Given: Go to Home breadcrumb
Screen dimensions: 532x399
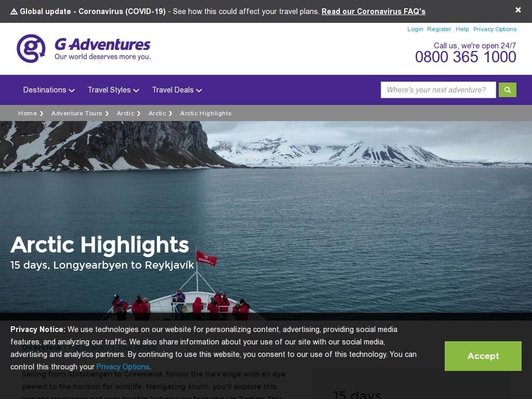Looking at the screenshot, I should pos(28,113).
